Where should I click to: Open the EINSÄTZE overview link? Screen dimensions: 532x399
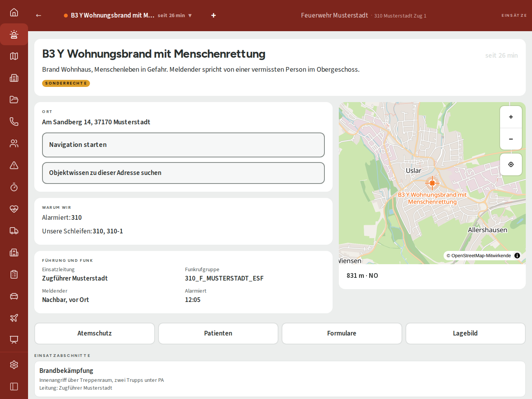click(x=514, y=16)
